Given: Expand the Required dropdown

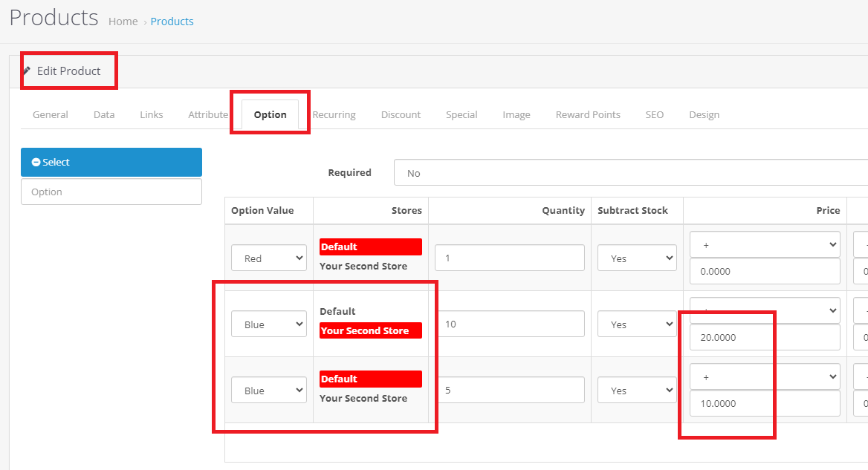Looking at the screenshot, I should pyautogui.click(x=632, y=173).
